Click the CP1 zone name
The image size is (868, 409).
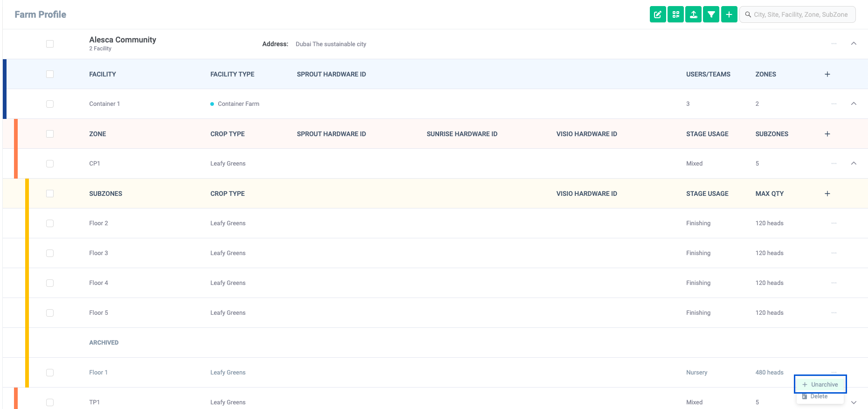[x=95, y=164]
